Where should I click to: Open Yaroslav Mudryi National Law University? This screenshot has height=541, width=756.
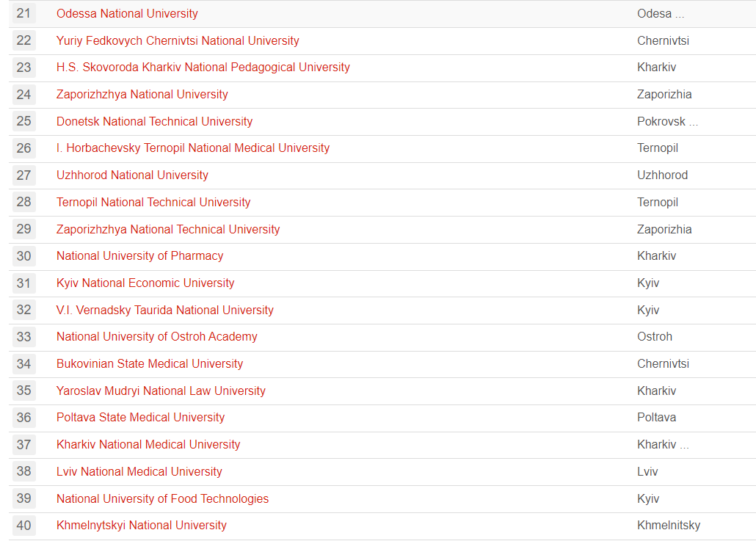point(161,391)
